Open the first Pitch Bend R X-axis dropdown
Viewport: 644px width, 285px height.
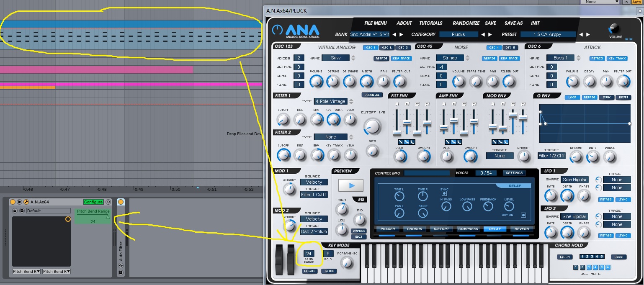pyautogui.click(x=26, y=272)
